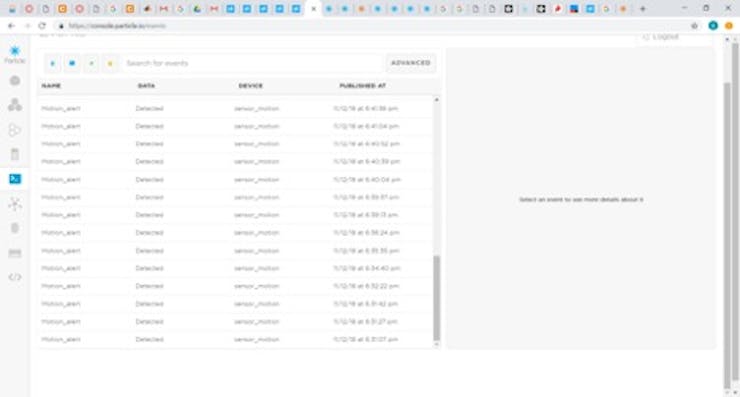Bookmark the page with the star icon
Image resolution: width=740 pixels, height=397 pixels.
(x=694, y=26)
